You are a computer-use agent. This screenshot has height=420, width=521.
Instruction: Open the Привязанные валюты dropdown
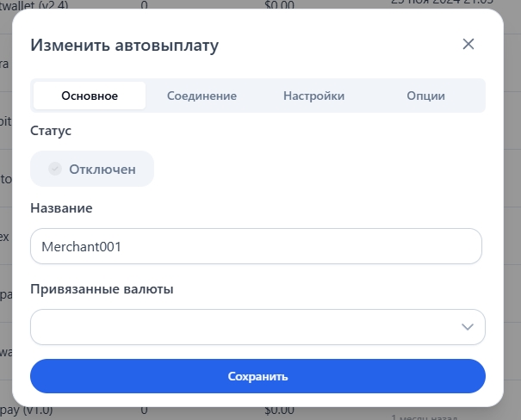245,327
